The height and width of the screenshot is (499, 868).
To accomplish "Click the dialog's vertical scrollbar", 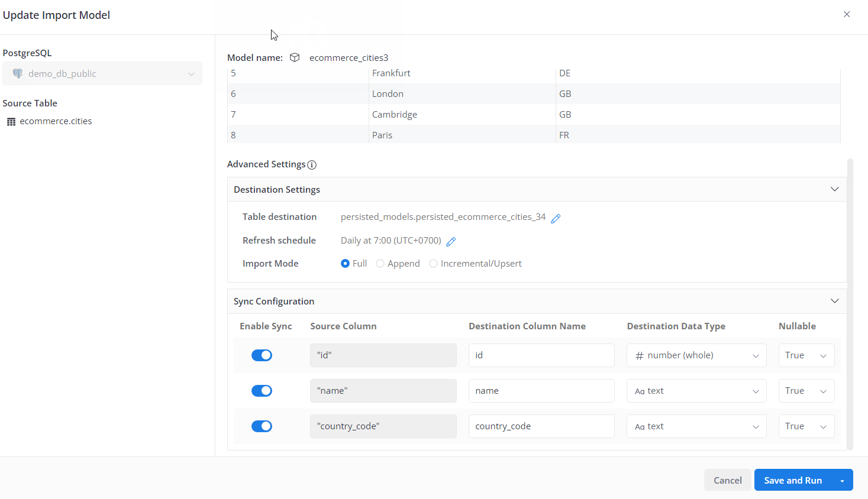I will coord(850,304).
